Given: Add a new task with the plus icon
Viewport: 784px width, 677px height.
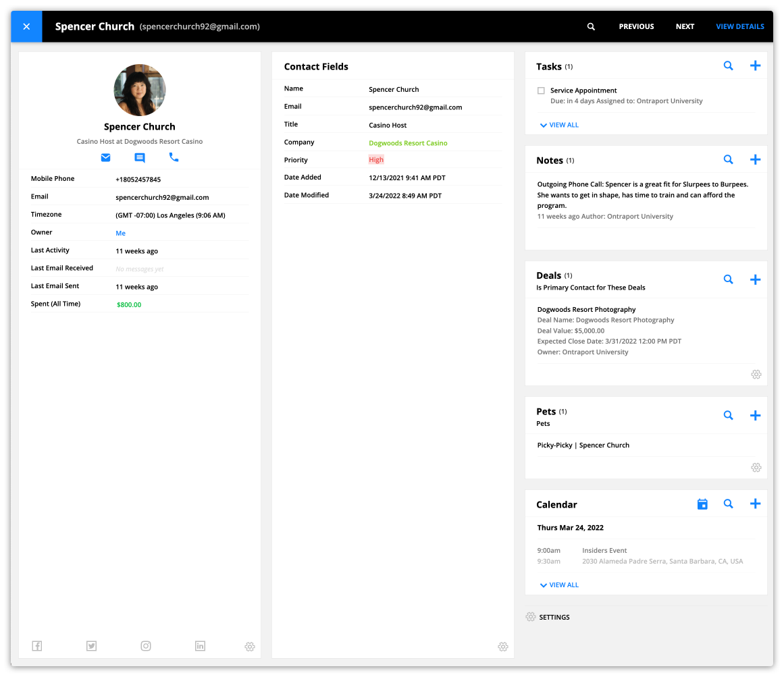Looking at the screenshot, I should (755, 65).
